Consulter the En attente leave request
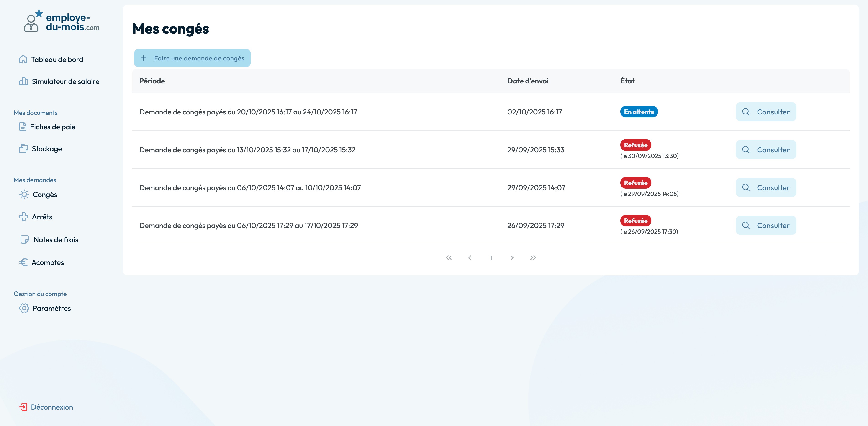Viewport: 868px width, 426px height. [765, 112]
